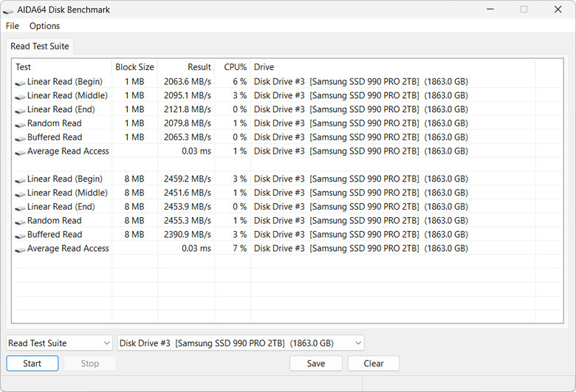Close the AIDA64 Disk Benchmark window
This screenshot has height=392, width=576.
(x=558, y=9)
